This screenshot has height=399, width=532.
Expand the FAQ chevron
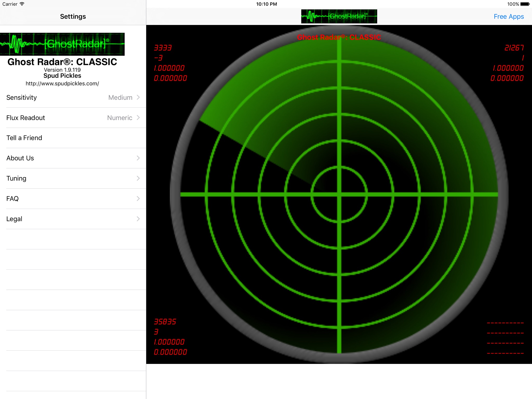(138, 199)
